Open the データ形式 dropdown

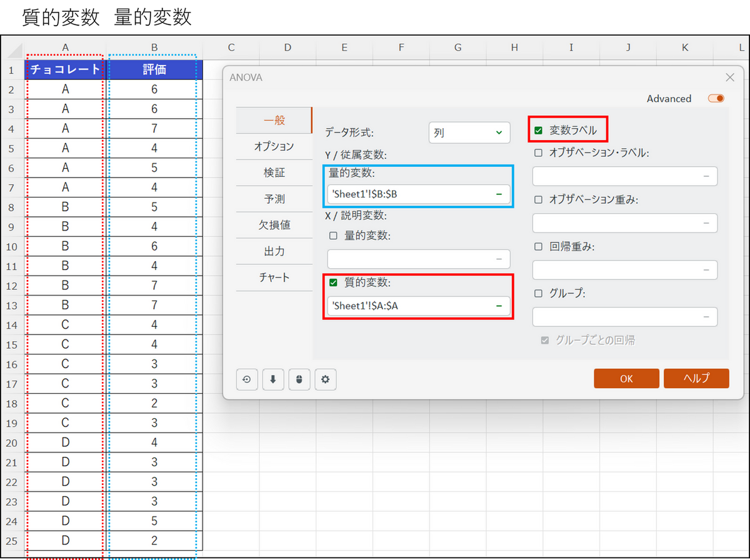pos(469,132)
